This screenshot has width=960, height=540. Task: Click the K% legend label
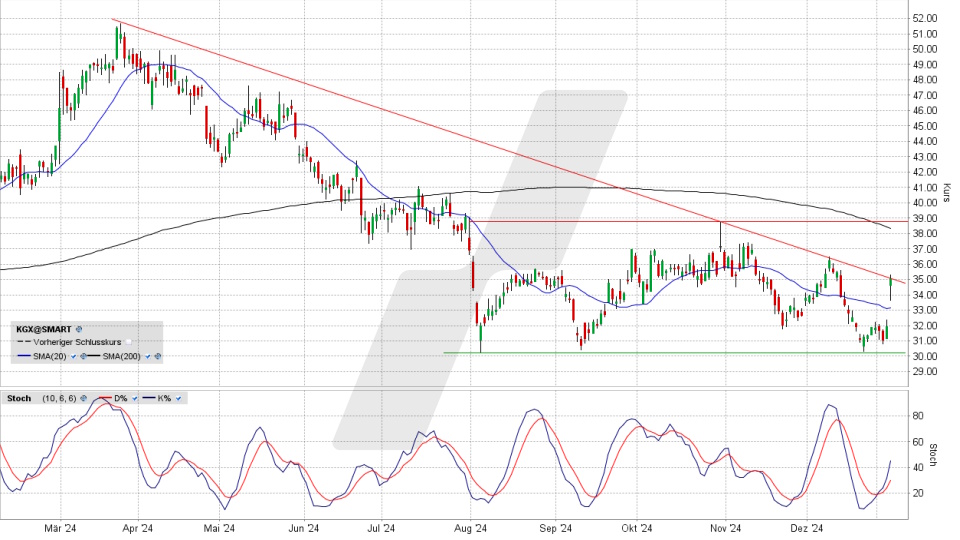click(x=164, y=398)
